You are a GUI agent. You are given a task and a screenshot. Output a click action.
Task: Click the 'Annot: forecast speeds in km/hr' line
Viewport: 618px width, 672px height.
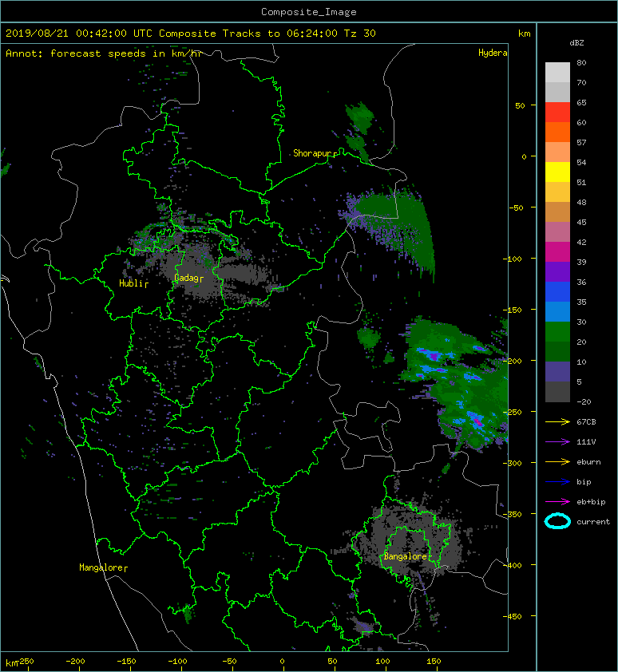104,53
